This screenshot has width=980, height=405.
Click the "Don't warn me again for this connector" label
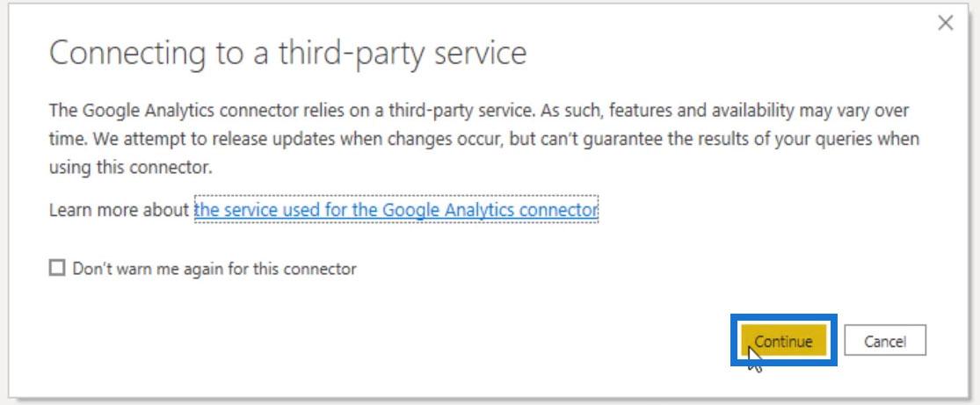[214, 269]
